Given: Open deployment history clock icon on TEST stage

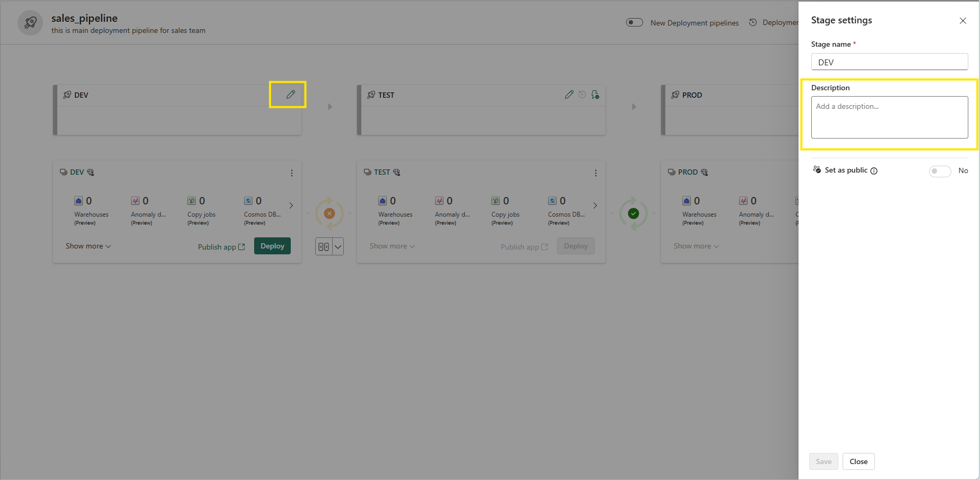Looking at the screenshot, I should click(x=582, y=95).
